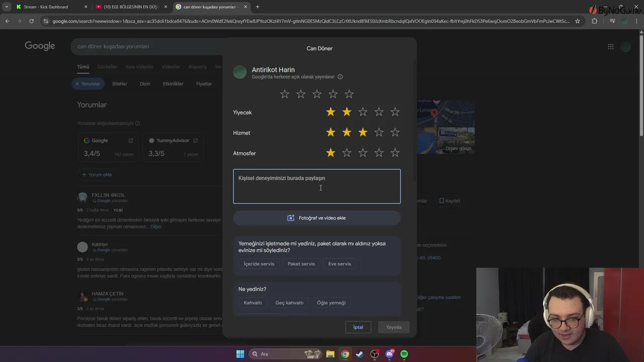Choose Öğle yemeği as the meal type

click(x=331, y=303)
